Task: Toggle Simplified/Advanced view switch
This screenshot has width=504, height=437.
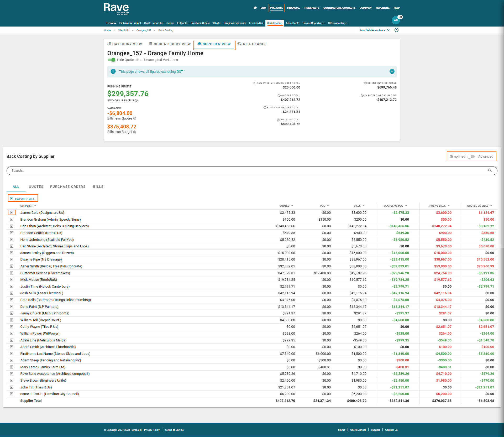Action: click(471, 157)
